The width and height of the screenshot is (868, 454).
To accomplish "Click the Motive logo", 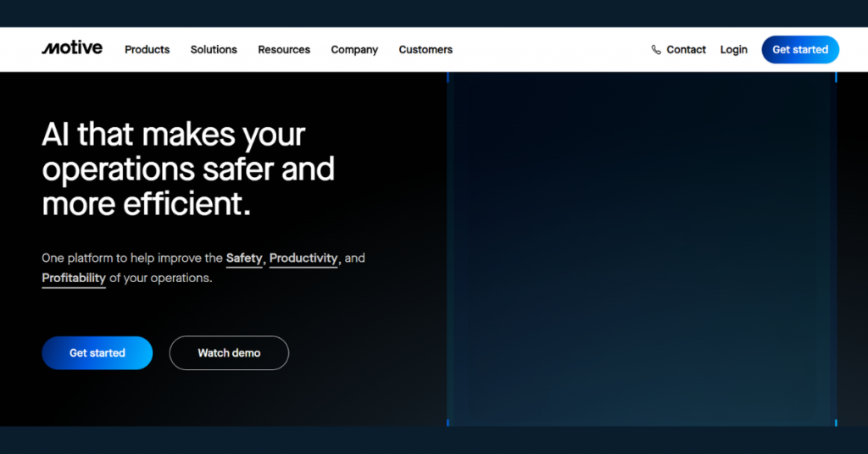I will [x=72, y=48].
